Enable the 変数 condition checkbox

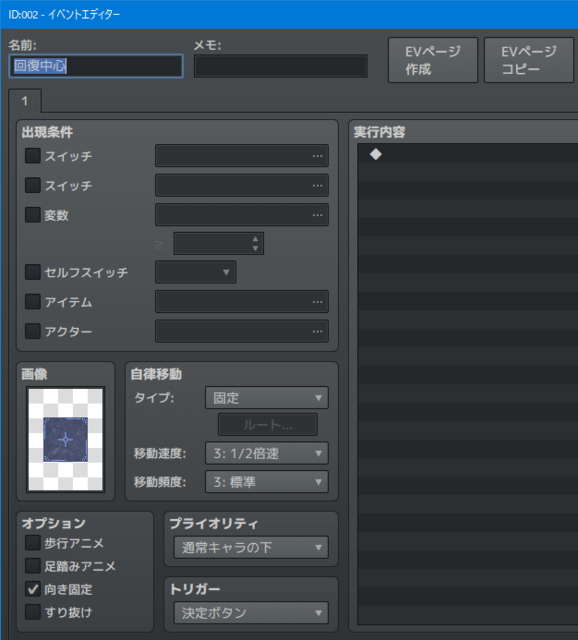[33, 215]
